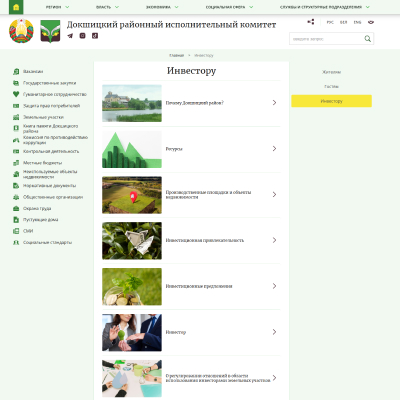Click the Dokshitsy district coat of arms
The image size is (400, 400).
50,31
